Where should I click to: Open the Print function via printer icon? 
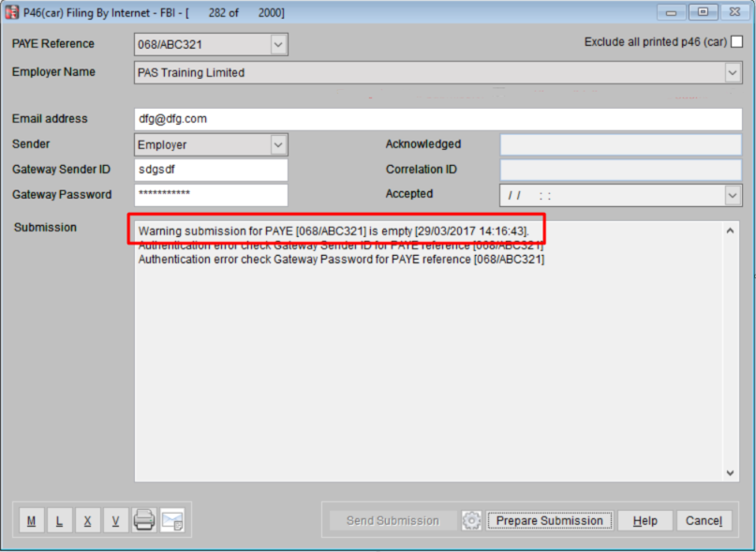tap(143, 520)
